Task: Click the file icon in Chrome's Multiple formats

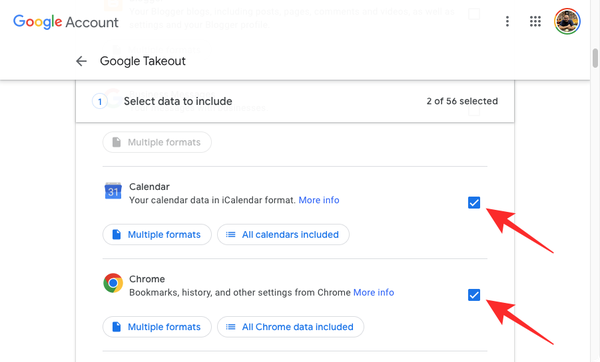Action: pyautogui.click(x=116, y=327)
